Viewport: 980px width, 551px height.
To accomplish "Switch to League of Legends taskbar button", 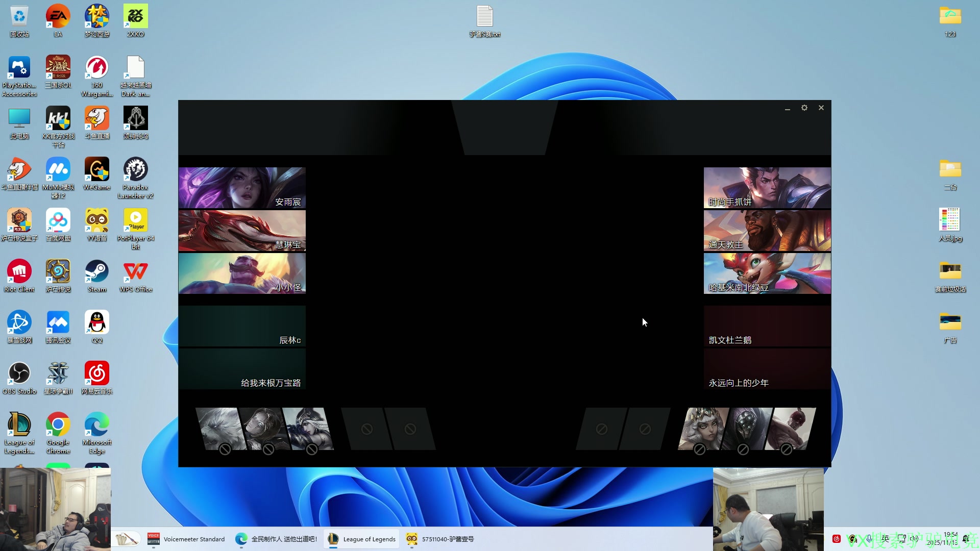I will (361, 539).
